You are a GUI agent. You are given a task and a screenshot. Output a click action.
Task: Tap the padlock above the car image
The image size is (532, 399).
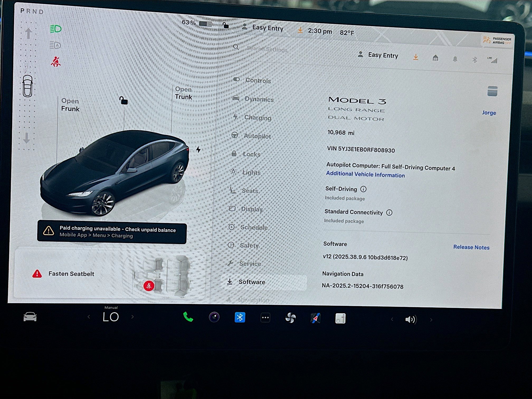[x=123, y=100]
